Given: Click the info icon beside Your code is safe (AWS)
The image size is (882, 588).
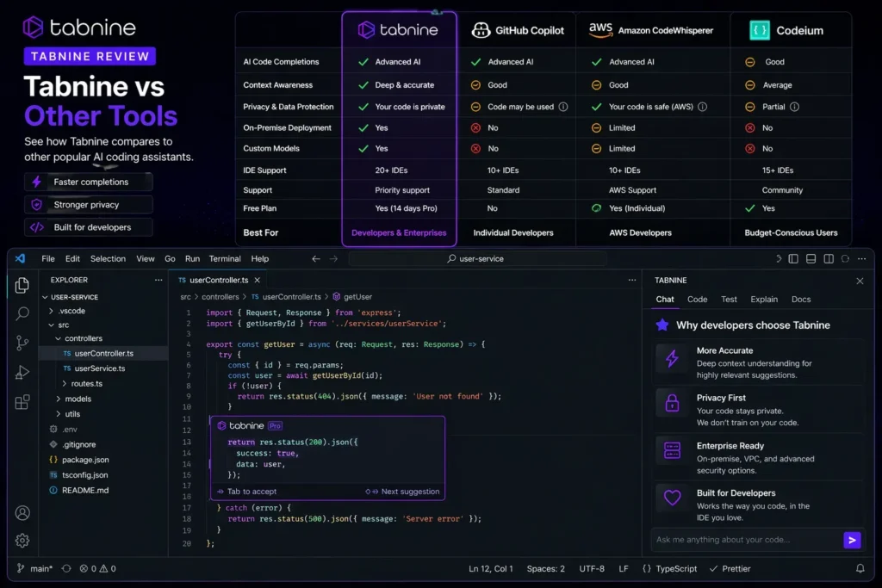Looking at the screenshot, I should click(702, 107).
